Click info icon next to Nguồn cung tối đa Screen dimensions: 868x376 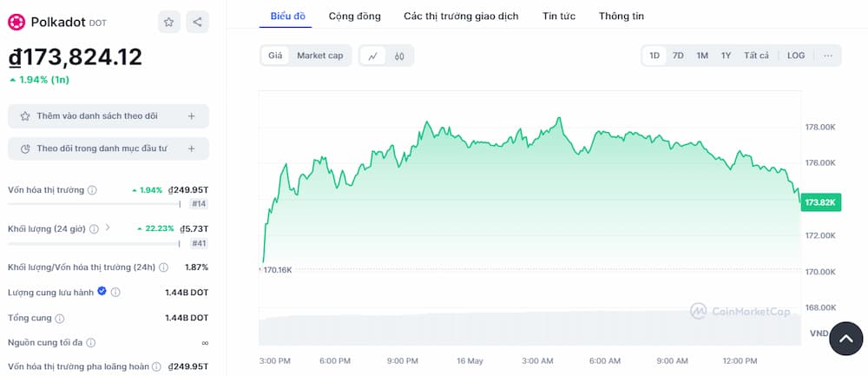click(x=91, y=344)
